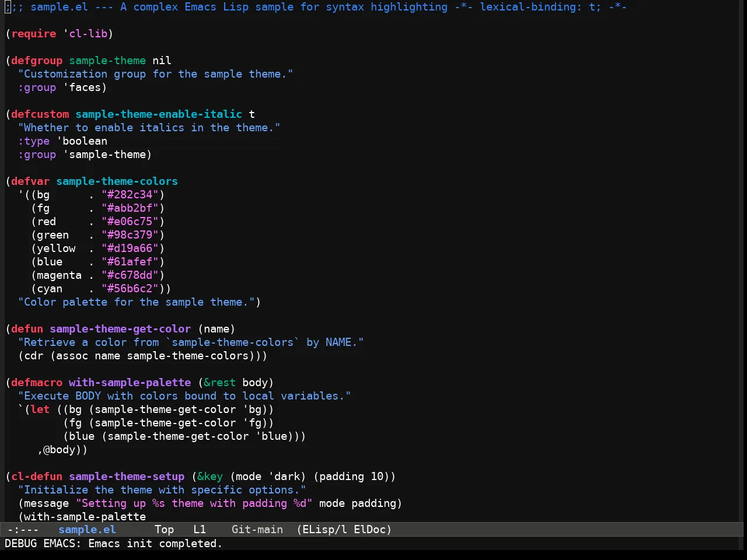Click the sample.el buffer name in mode line
This screenshot has width=747, height=560.
88,530
